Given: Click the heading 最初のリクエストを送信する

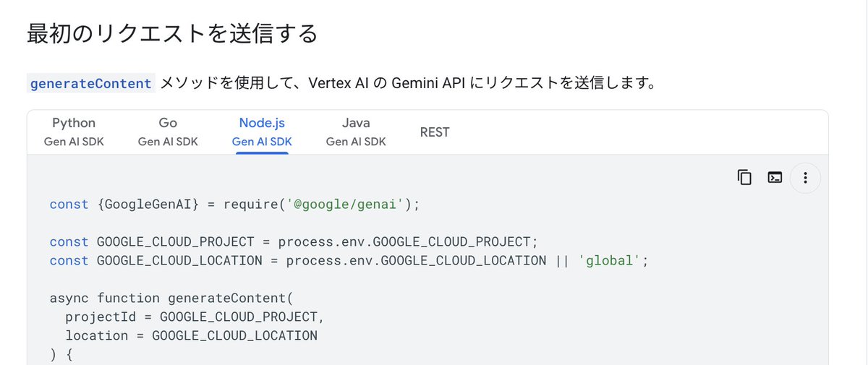Looking at the screenshot, I should tap(172, 33).
